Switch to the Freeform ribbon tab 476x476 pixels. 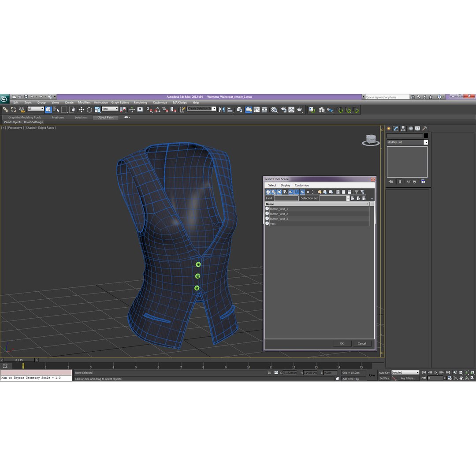click(x=58, y=118)
